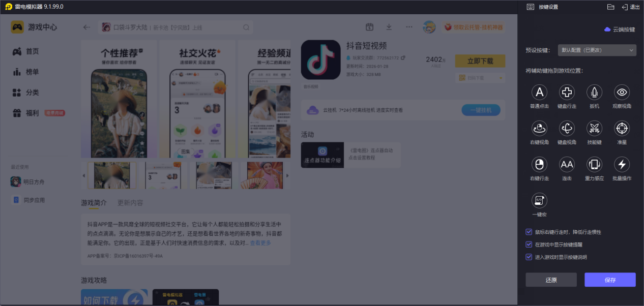Select the 普通点击 (normal tap) key icon
This screenshot has height=306, width=644.
coord(539,92)
